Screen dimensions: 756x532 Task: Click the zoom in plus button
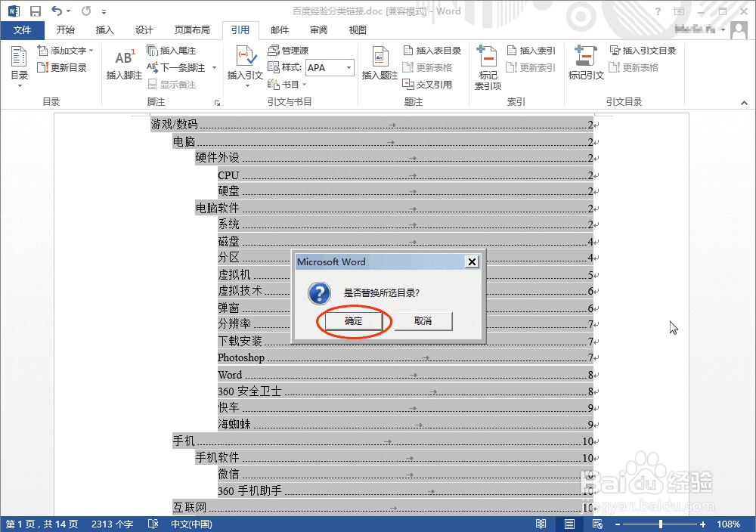(702, 524)
